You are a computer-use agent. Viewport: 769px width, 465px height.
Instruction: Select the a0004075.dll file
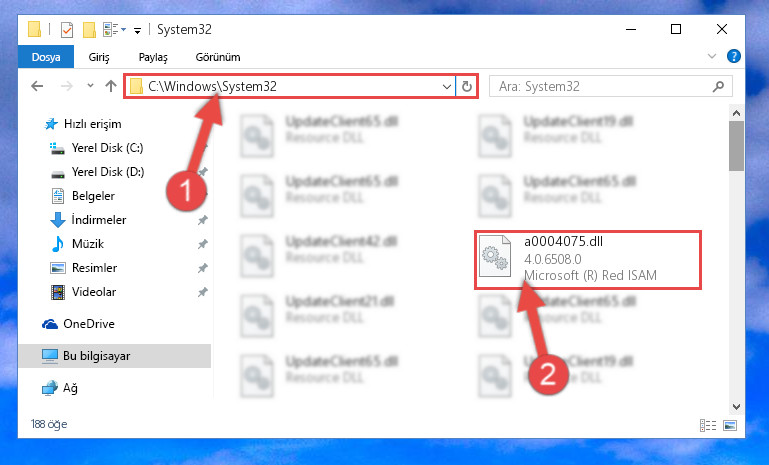pyautogui.click(x=589, y=258)
